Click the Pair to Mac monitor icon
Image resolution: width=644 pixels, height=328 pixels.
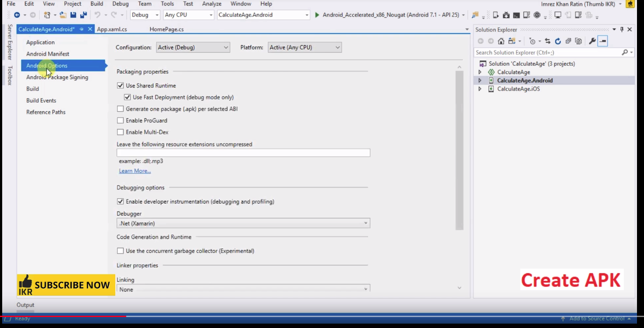pyautogui.click(x=558, y=15)
